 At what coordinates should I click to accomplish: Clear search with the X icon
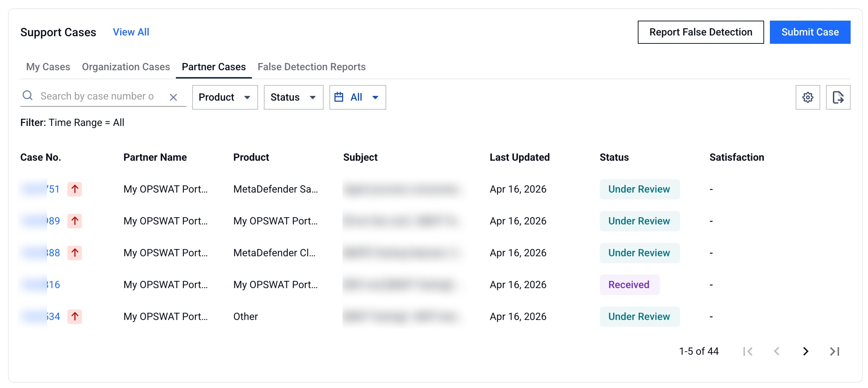[173, 97]
